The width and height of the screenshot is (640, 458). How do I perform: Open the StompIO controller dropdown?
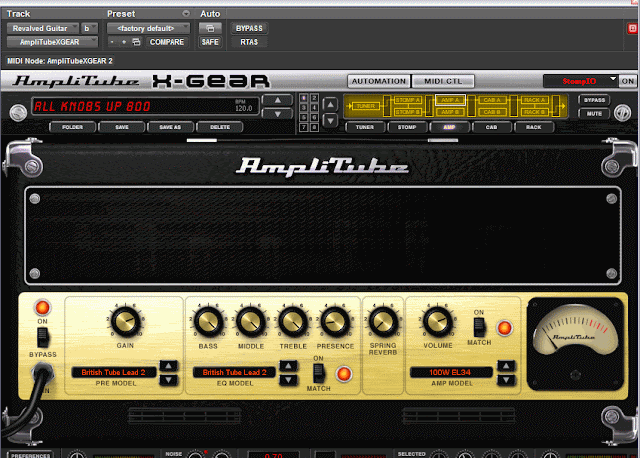pyautogui.click(x=580, y=81)
